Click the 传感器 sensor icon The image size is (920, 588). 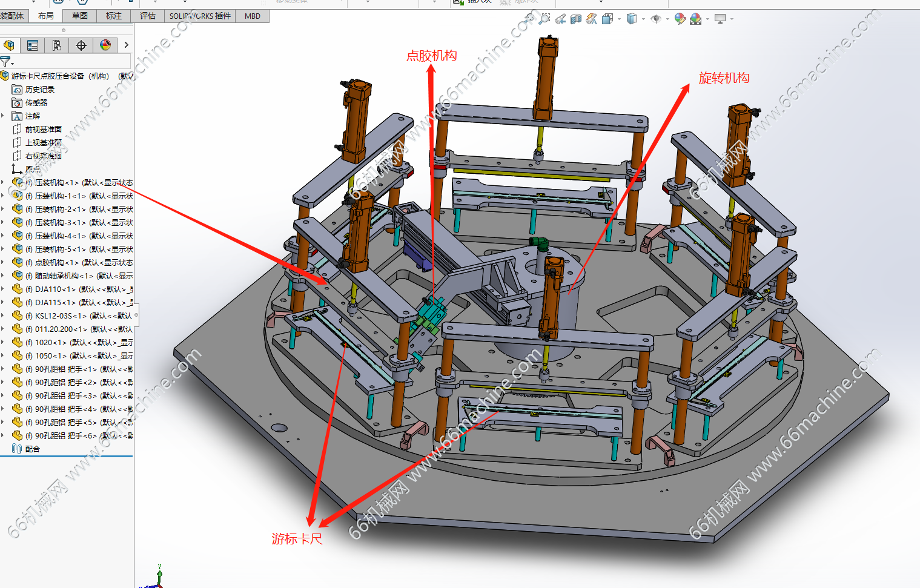pyautogui.click(x=17, y=102)
